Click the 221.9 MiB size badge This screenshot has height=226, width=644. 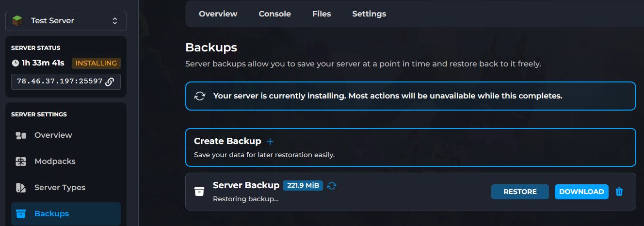303,185
